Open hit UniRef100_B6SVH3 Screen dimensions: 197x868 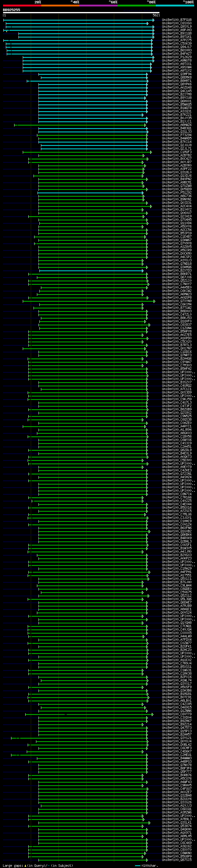pos(177,50)
